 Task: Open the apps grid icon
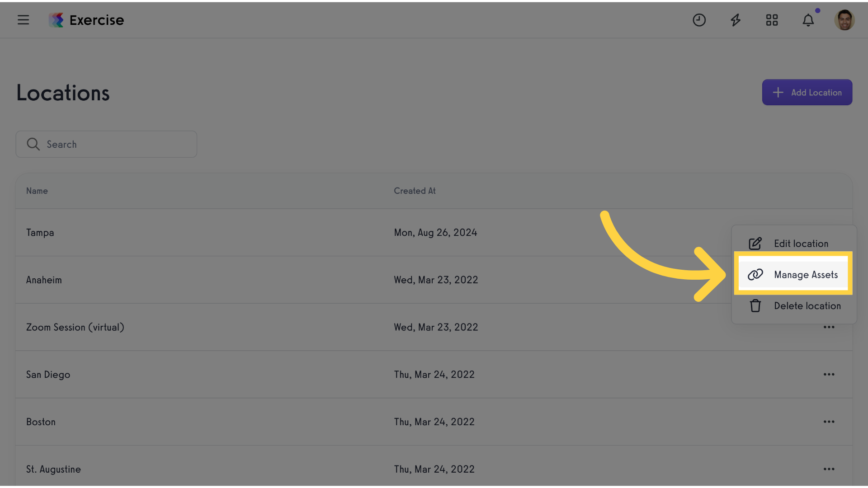(772, 20)
